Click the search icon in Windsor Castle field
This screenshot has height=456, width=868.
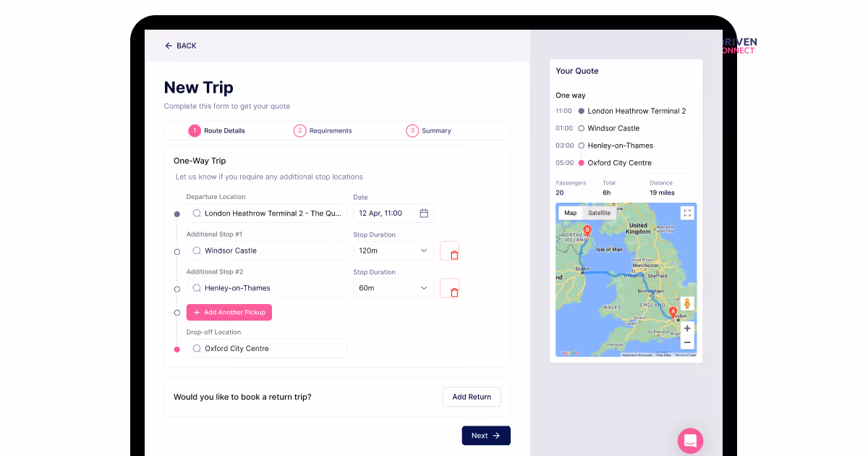pos(197,250)
